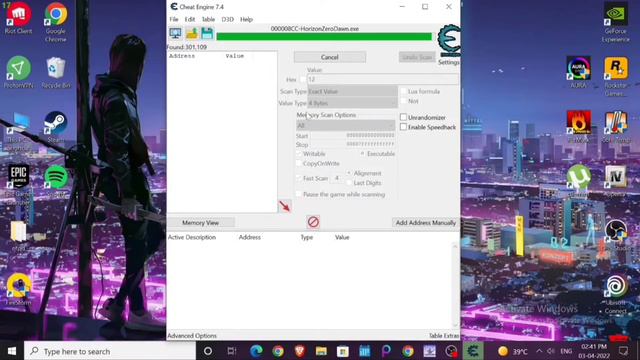640x360 pixels.
Task: Select the AURA desktop icon
Action: (x=578, y=73)
